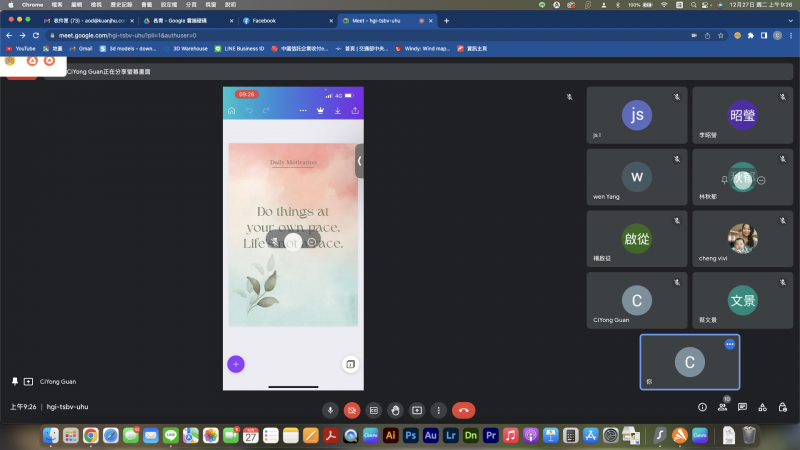The width and height of the screenshot is (800, 450).
Task: Open the Apple menu
Action: coord(10,5)
